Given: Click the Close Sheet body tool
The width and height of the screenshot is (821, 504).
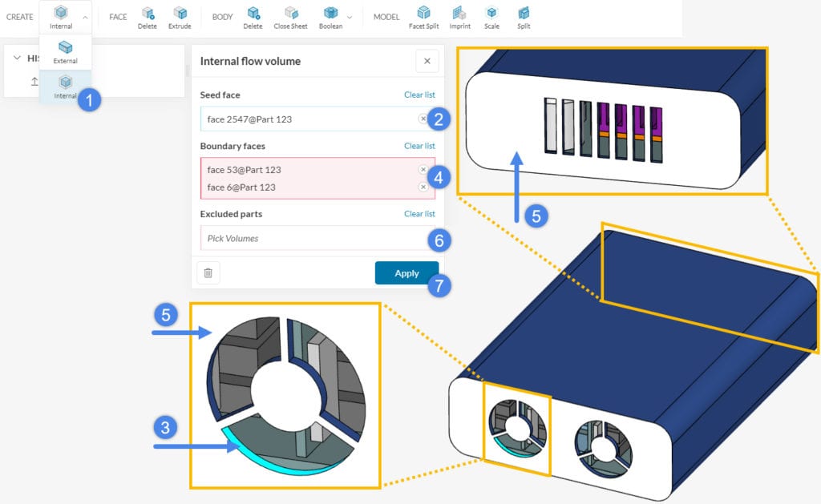Looking at the screenshot, I should point(291,14).
